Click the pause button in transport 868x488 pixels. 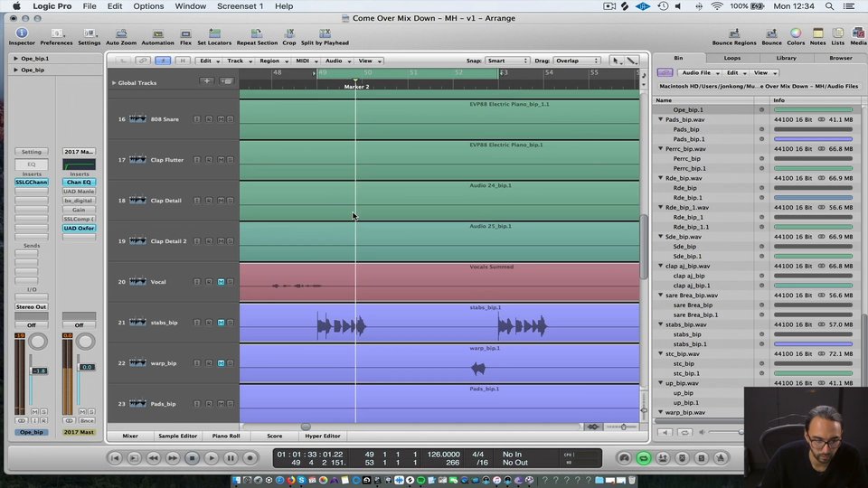(231, 458)
